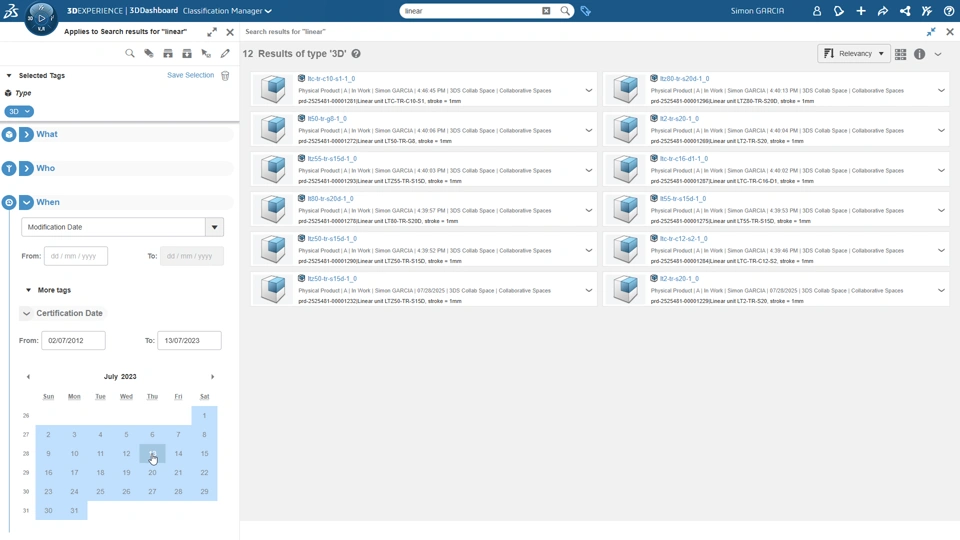Expand the Who tag category
The height and width of the screenshot is (540, 960).
pos(27,168)
